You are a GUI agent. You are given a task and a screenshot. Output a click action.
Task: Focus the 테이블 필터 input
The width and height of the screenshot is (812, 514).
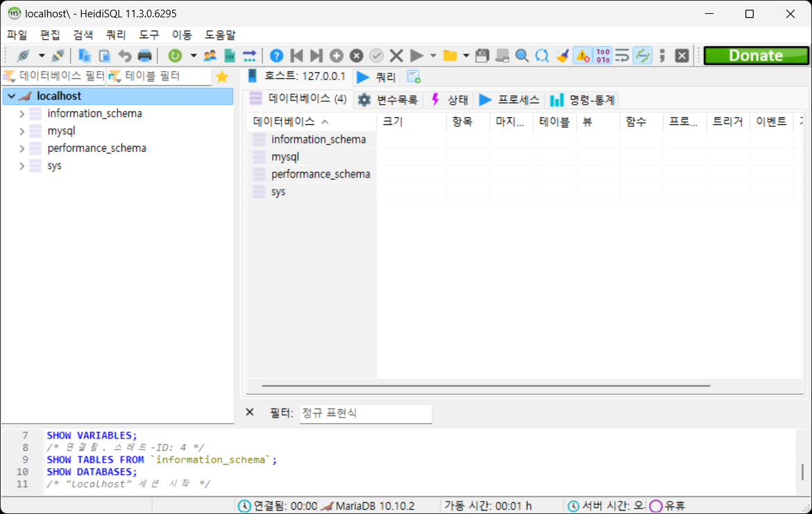[x=160, y=76]
